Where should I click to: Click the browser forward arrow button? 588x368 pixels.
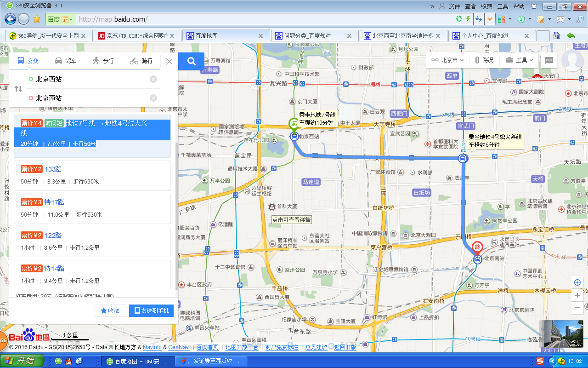pos(23,19)
